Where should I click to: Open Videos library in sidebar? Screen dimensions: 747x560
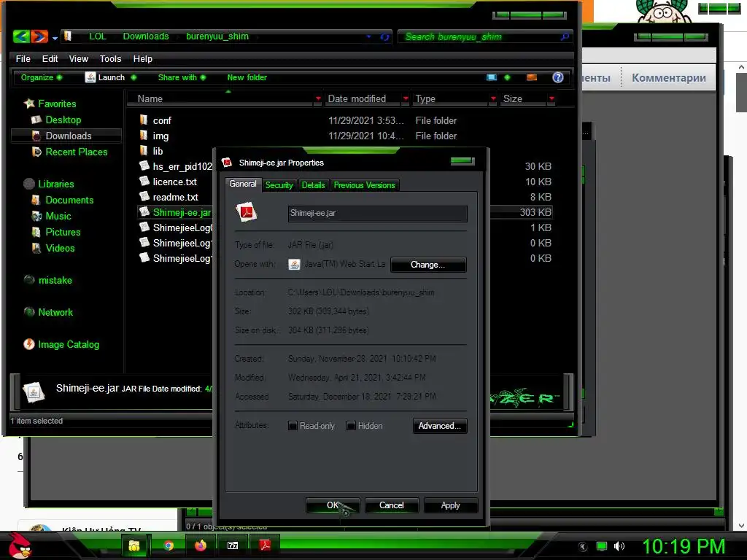coord(53,248)
